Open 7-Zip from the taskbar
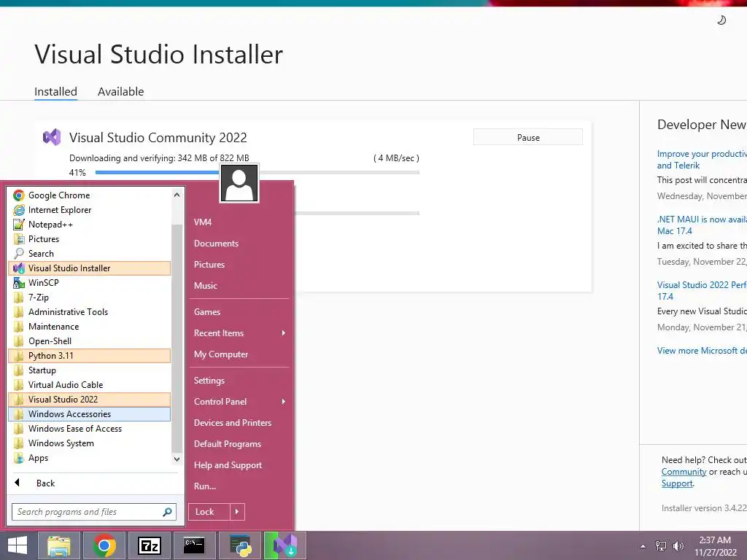Viewport: 747px width, 560px height. click(149, 545)
